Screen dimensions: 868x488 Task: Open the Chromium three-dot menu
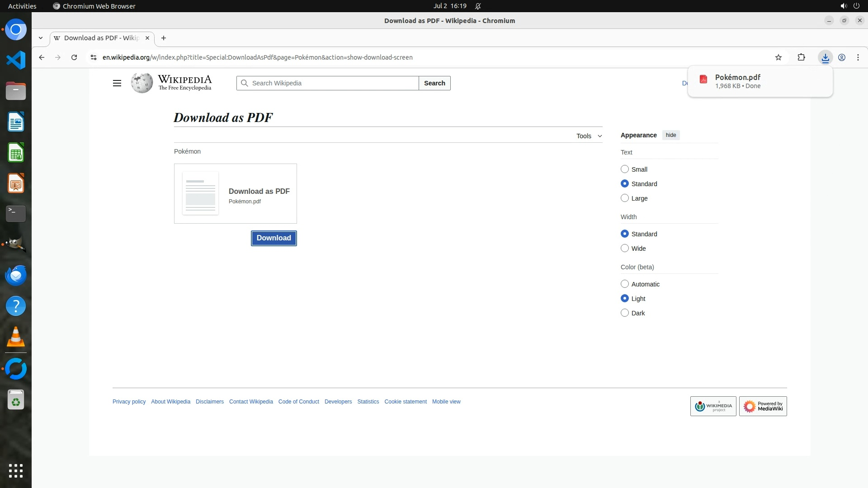858,57
